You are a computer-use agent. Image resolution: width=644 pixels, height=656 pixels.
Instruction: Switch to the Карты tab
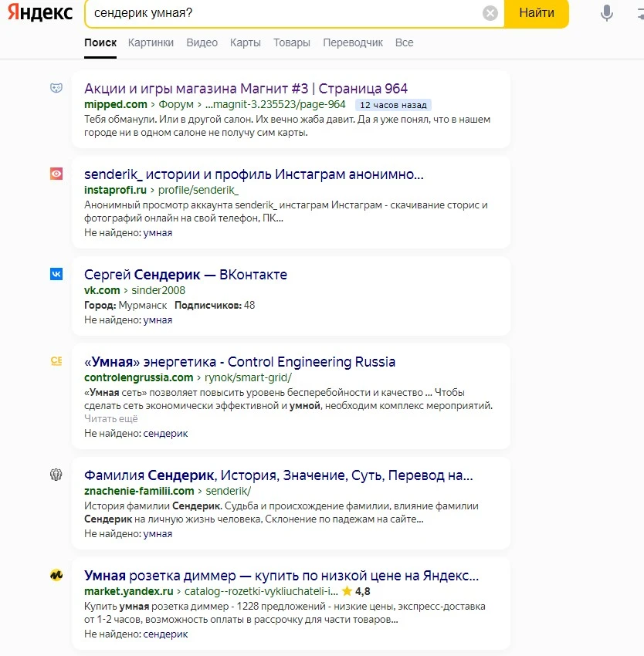tap(246, 42)
